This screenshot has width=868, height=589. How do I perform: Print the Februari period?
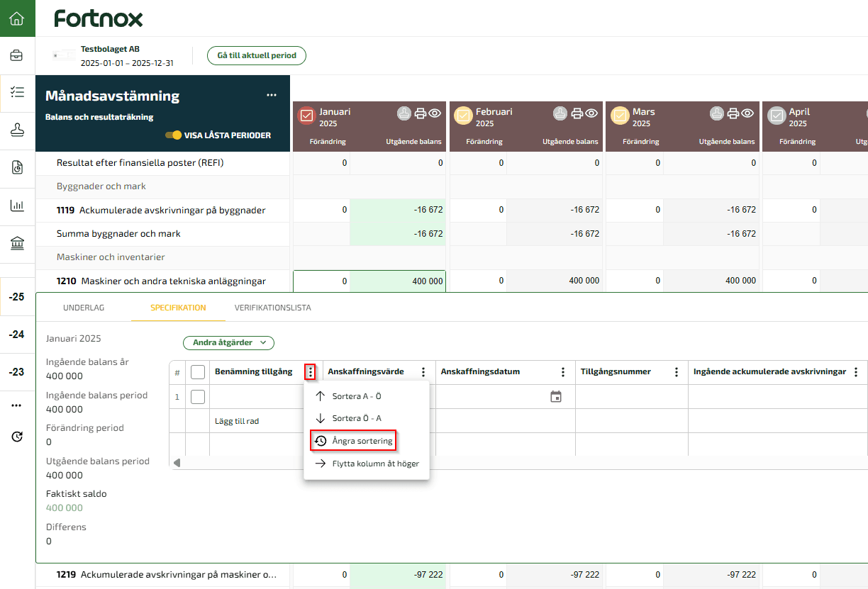pos(577,113)
